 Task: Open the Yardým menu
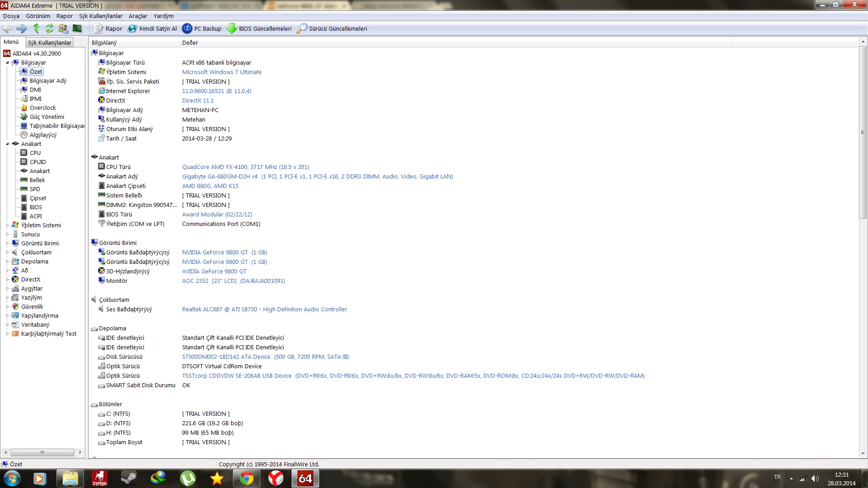click(164, 16)
